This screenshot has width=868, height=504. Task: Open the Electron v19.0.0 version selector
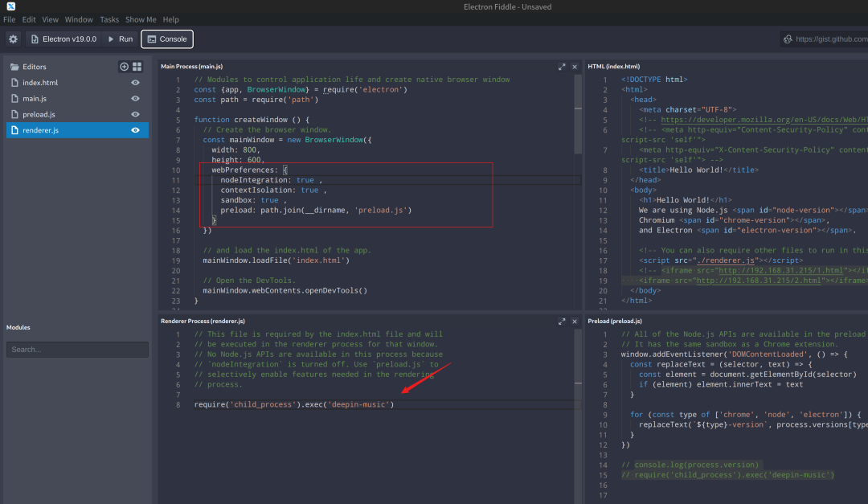pyautogui.click(x=64, y=39)
